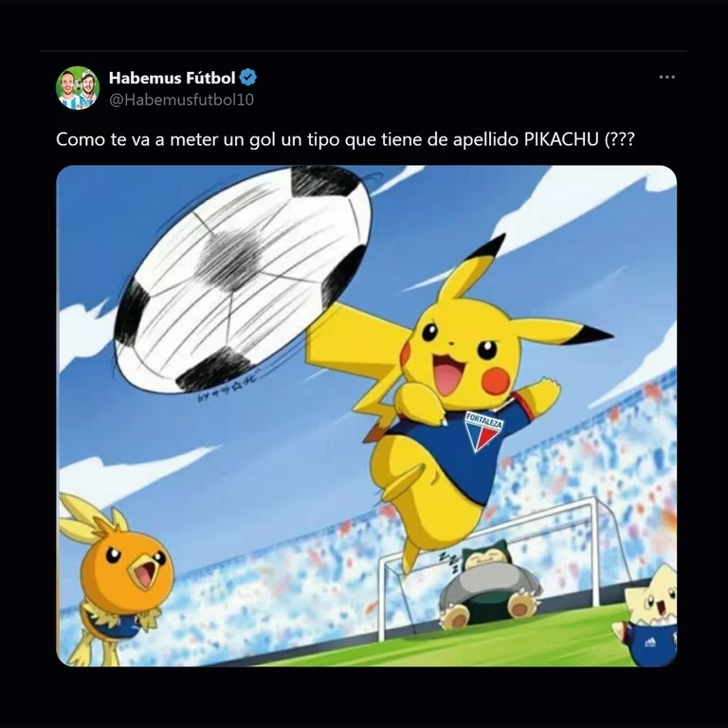Click the word PIKACHU in tweet text
Viewport: 728px width, 728px height.
(561, 139)
